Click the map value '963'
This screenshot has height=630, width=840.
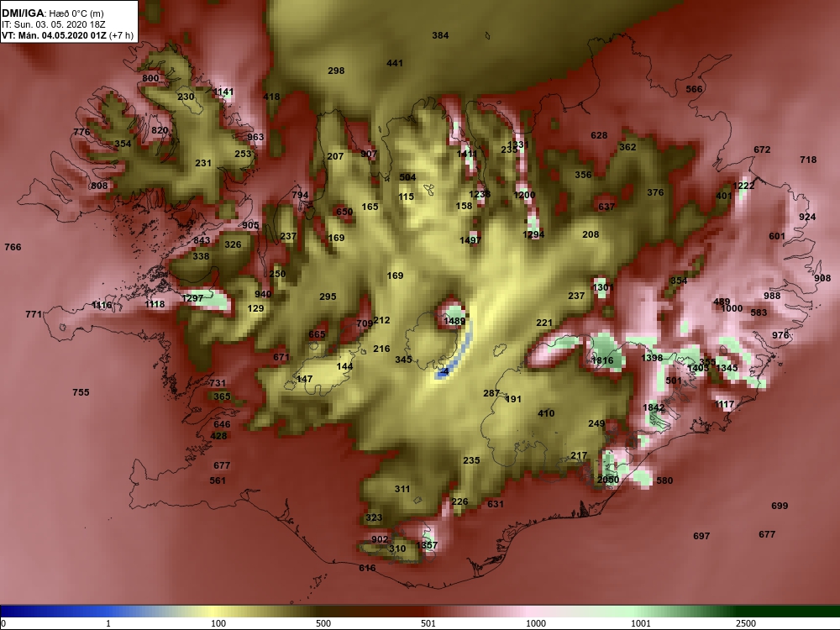click(255, 137)
